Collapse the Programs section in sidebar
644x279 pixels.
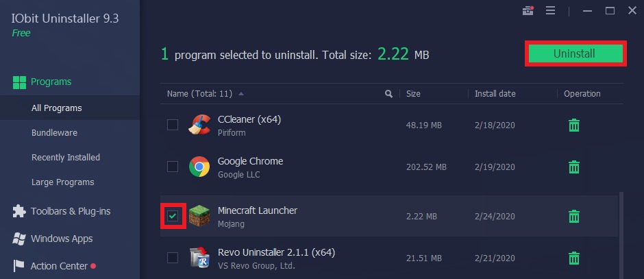pos(42,82)
